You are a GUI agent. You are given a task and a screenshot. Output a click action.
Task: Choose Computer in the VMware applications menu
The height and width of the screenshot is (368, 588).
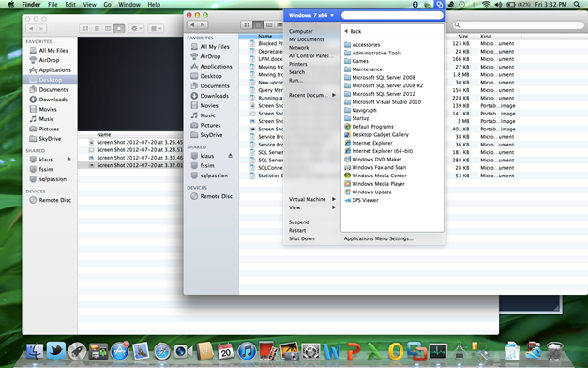(x=301, y=32)
